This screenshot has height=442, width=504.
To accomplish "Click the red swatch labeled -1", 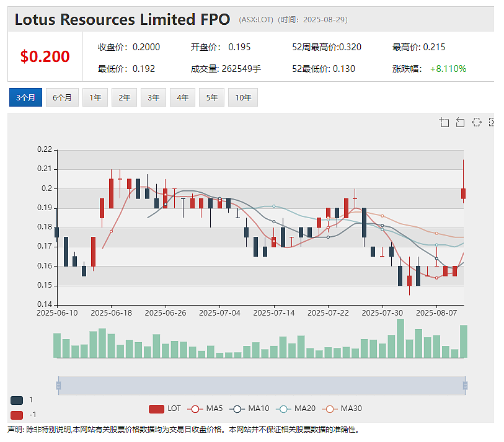I will point(17,415).
